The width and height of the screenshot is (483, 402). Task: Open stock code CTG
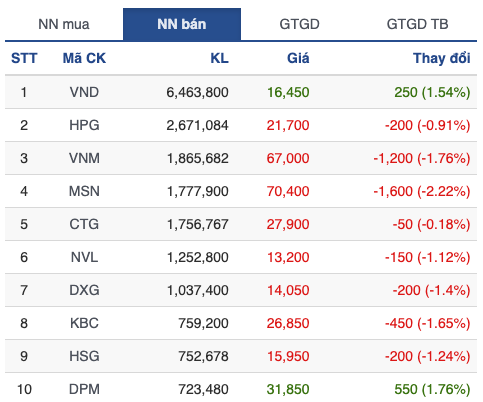84,224
